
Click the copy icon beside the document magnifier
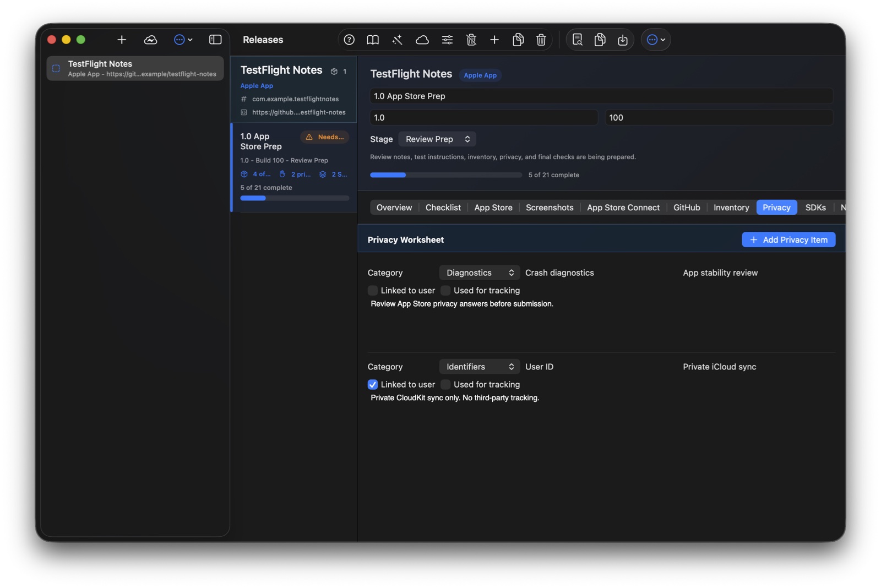coord(600,40)
